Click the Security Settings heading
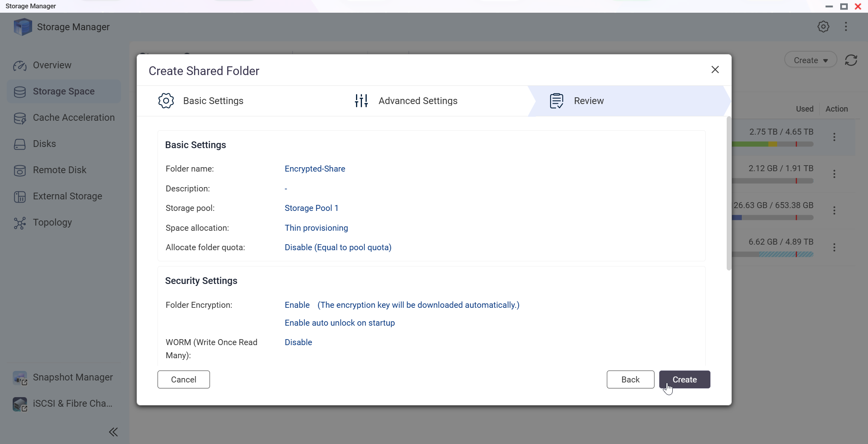Image resolution: width=868 pixels, height=444 pixels. pos(201,281)
